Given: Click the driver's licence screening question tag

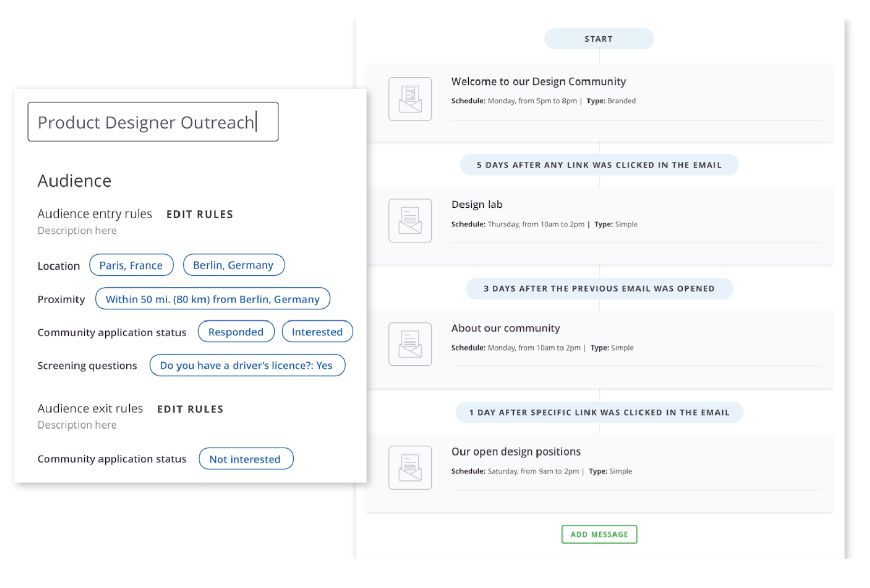Looking at the screenshot, I should click(x=247, y=366).
